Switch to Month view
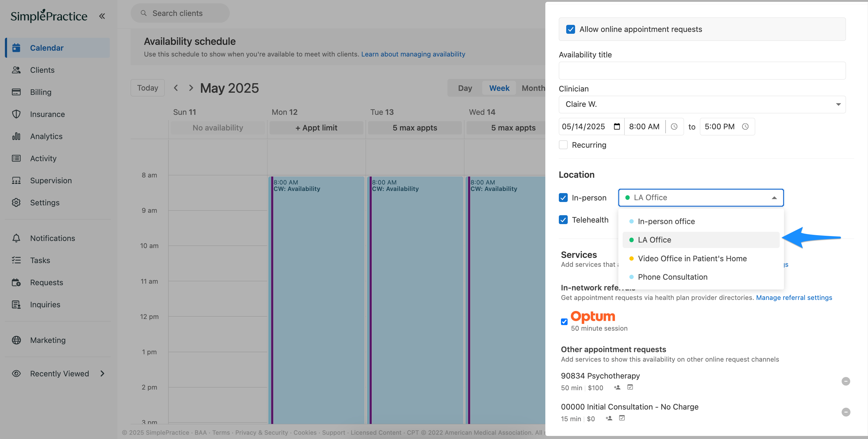This screenshot has height=439, width=868. click(x=533, y=88)
